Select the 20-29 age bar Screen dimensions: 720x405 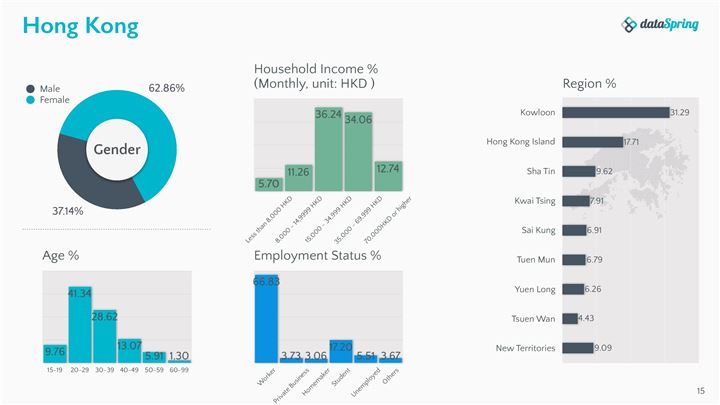[80, 325]
